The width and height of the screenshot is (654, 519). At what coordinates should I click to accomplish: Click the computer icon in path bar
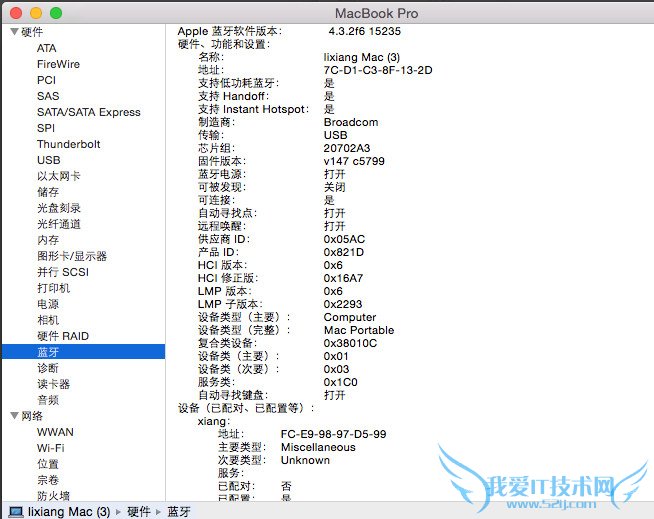16,511
